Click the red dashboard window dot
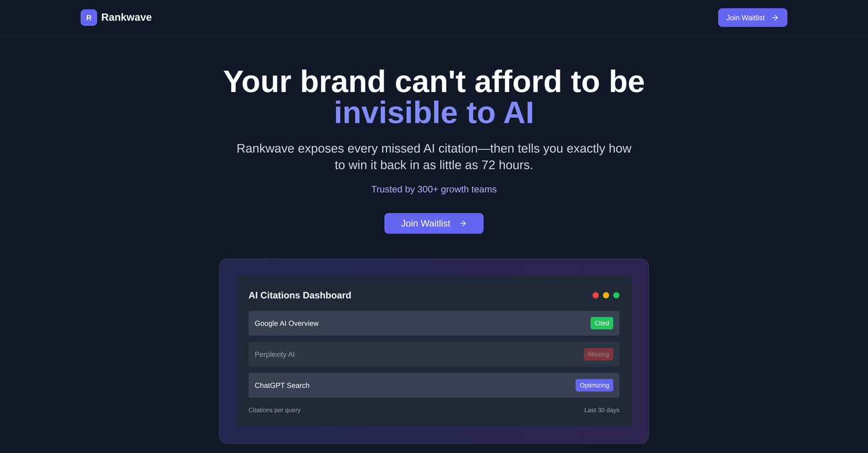The image size is (868, 453). pos(595,295)
